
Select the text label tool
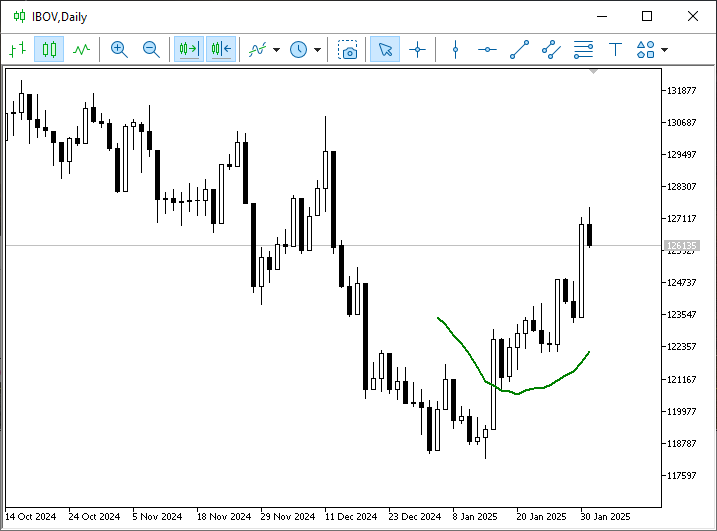615,49
